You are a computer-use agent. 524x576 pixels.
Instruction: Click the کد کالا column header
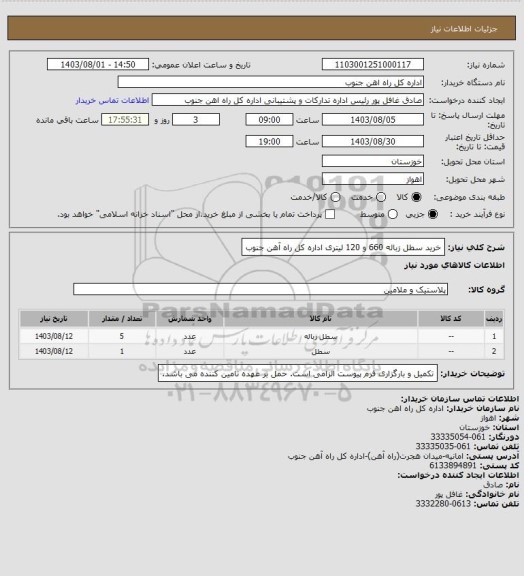(x=451, y=318)
